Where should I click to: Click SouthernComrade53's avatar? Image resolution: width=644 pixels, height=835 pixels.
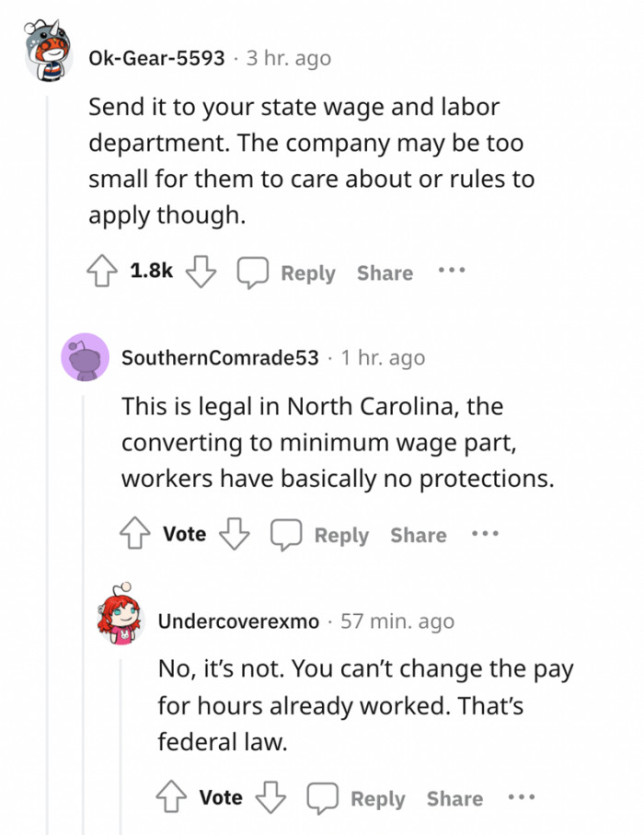coord(86,357)
